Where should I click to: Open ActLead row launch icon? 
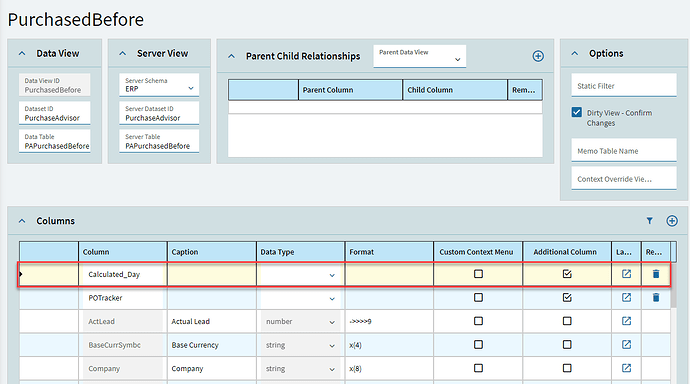pos(626,321)
